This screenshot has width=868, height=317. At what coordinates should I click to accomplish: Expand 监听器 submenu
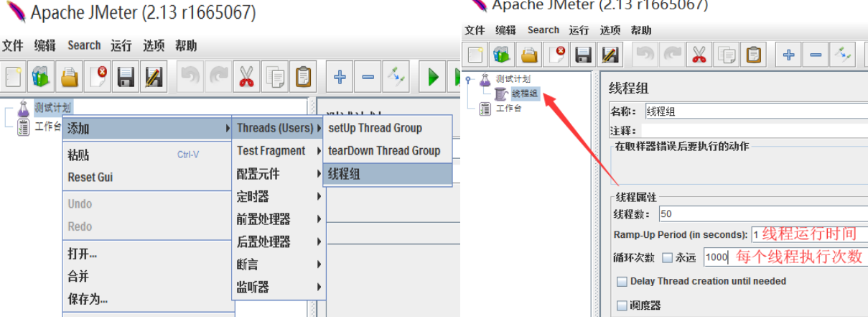[279, 287]
